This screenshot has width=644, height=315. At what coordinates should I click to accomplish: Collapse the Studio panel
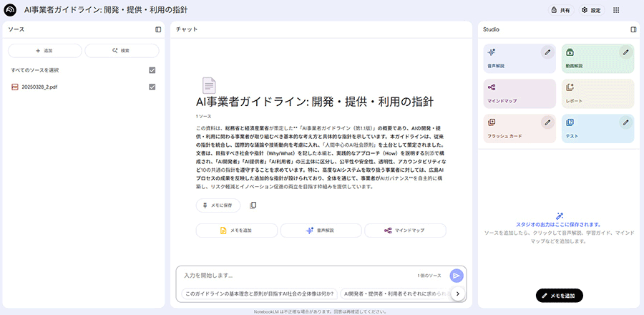(633, 29)
